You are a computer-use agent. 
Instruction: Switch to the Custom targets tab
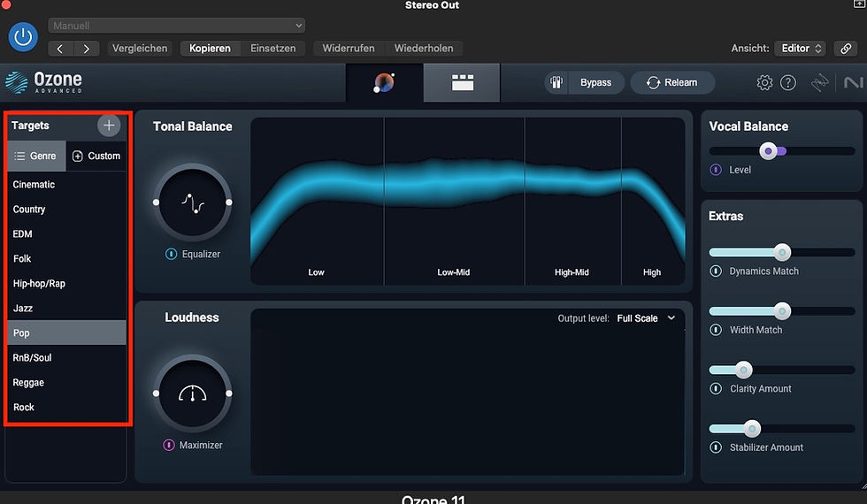coord(96,156)
